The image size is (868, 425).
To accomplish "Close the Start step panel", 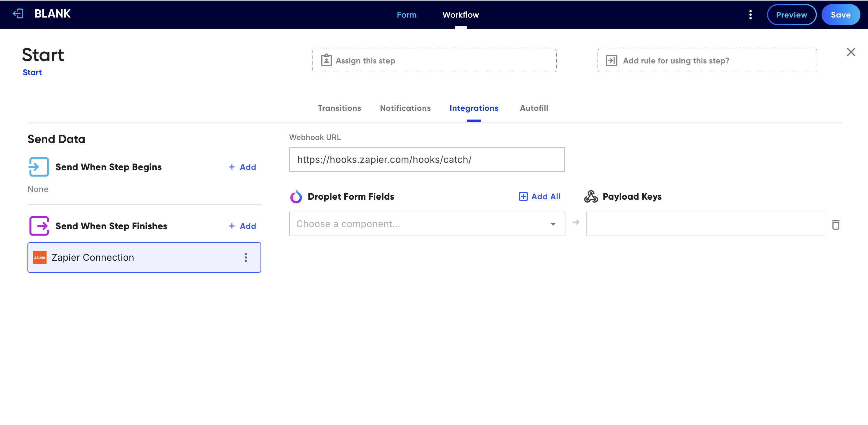I will coord(851,52).
